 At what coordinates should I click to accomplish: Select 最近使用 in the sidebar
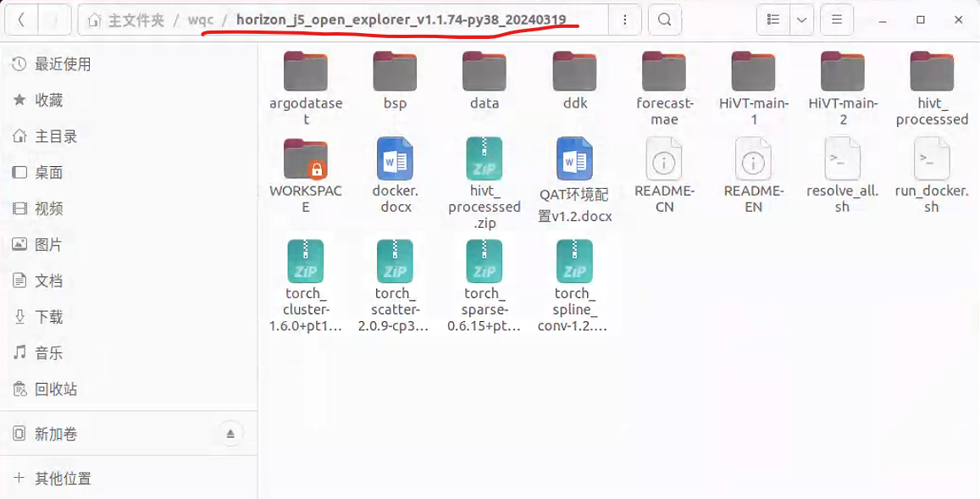(62, 64)
